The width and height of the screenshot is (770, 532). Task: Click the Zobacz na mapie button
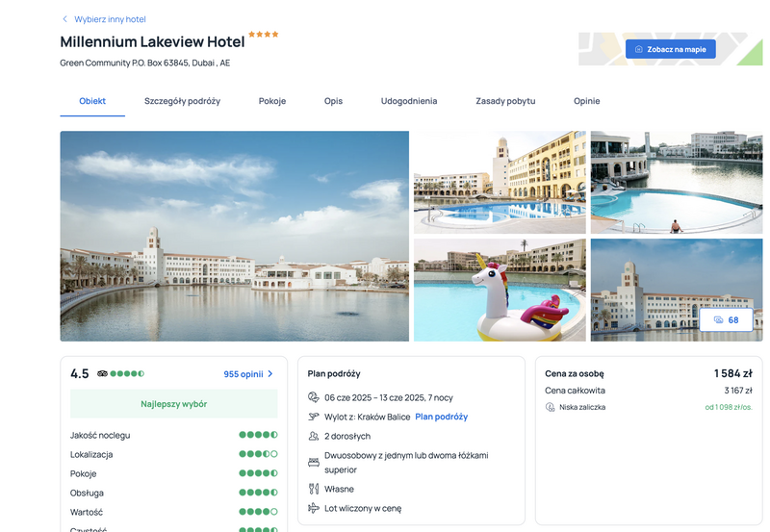coord(670,49)
